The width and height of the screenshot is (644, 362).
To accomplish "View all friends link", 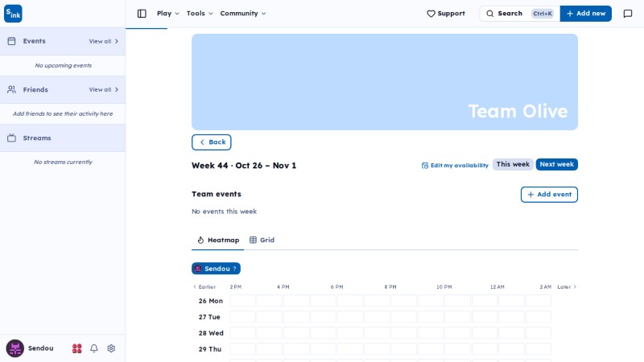I will [x=104, y=89].
